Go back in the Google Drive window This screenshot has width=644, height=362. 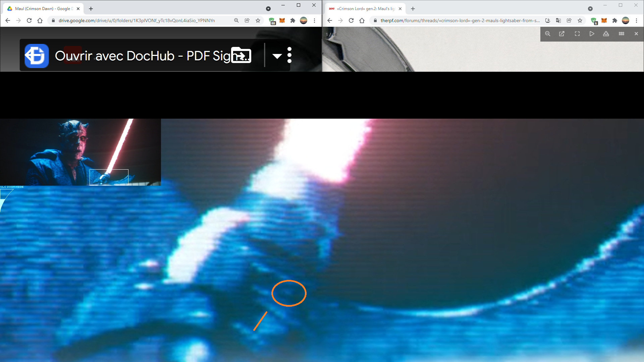click(8, 20)
